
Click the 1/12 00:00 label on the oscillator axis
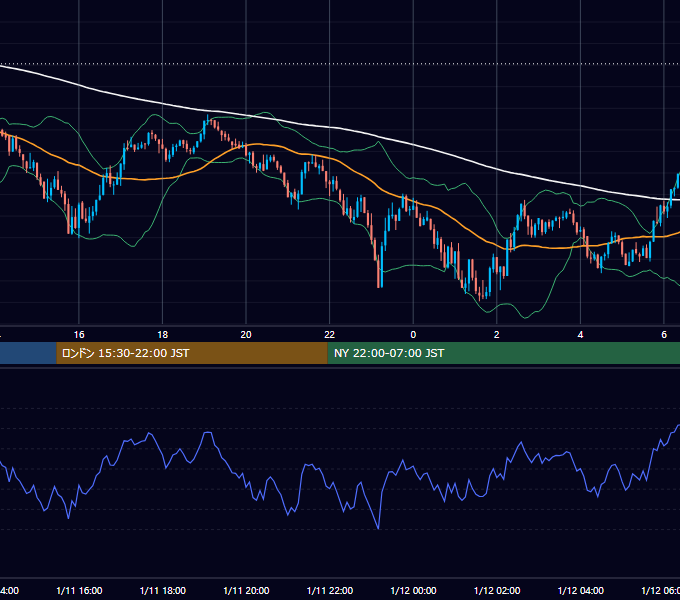coord(413,590)
